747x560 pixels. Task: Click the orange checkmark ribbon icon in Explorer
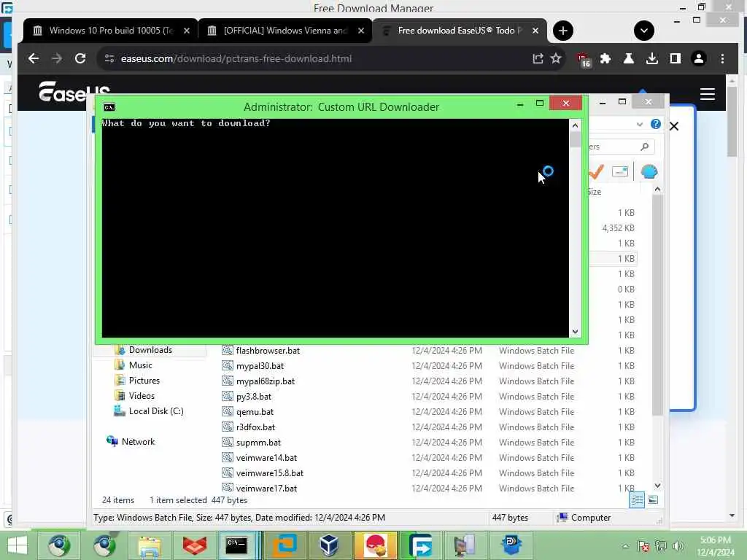(596, 171)
